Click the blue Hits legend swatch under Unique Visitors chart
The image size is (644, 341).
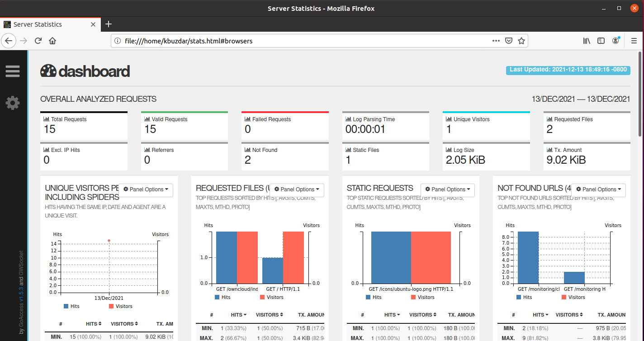67,306
